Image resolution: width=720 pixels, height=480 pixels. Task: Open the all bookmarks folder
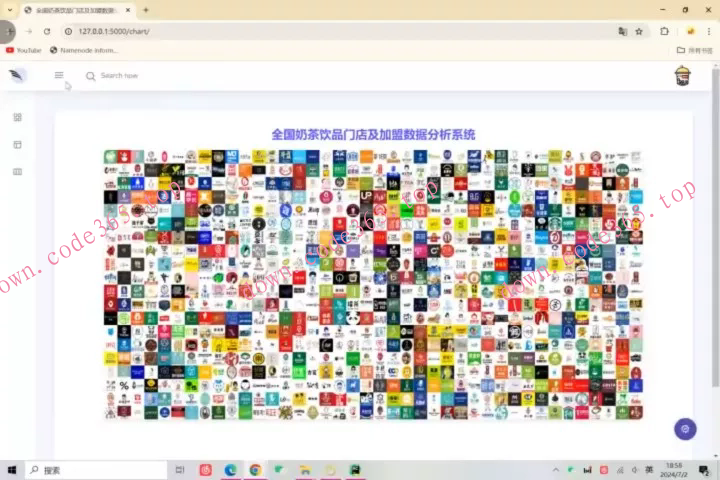[694, 50]
